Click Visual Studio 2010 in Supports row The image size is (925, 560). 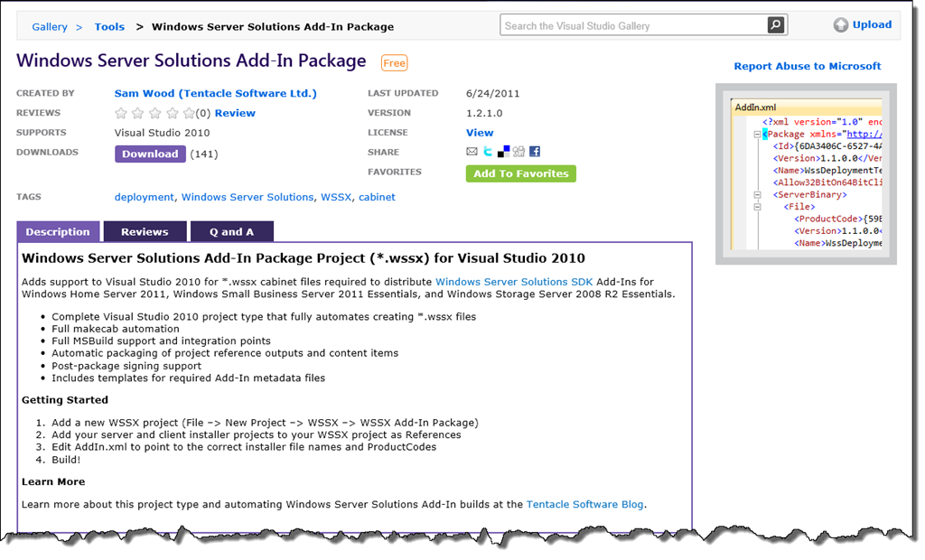(x=163, y=133)
